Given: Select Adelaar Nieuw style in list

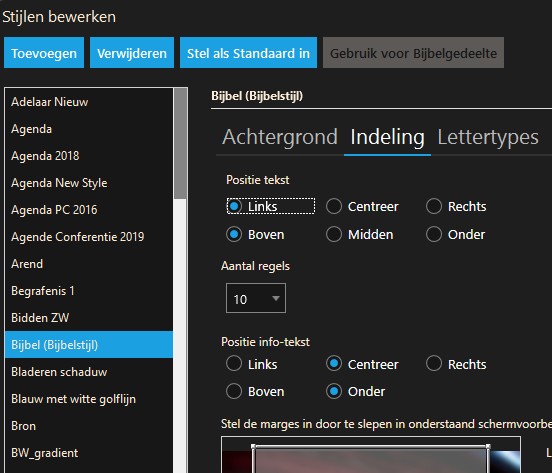Looking at the screenshot, I should click(89, 102).
